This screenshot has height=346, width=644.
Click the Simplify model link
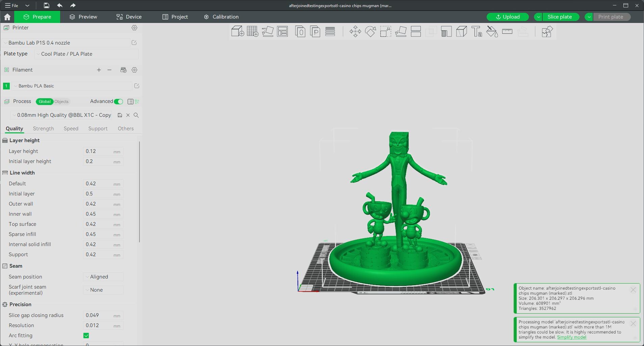click(x=571, y=337)
